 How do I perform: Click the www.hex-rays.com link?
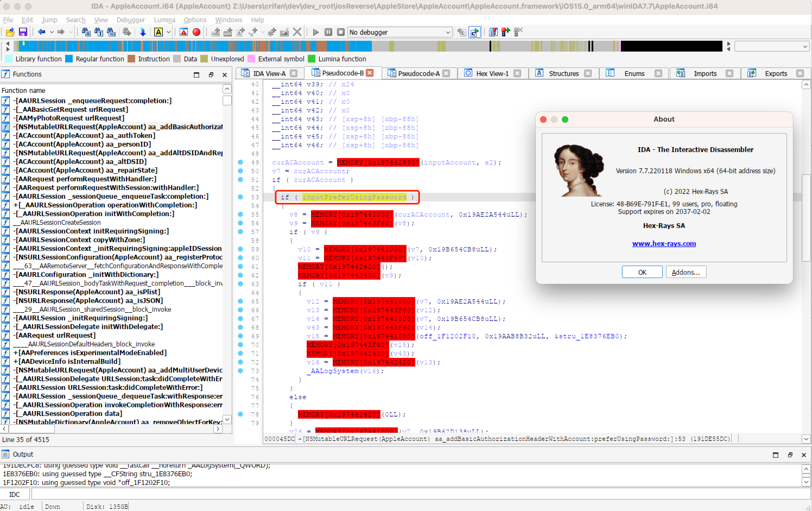click(x=664, y=242)
